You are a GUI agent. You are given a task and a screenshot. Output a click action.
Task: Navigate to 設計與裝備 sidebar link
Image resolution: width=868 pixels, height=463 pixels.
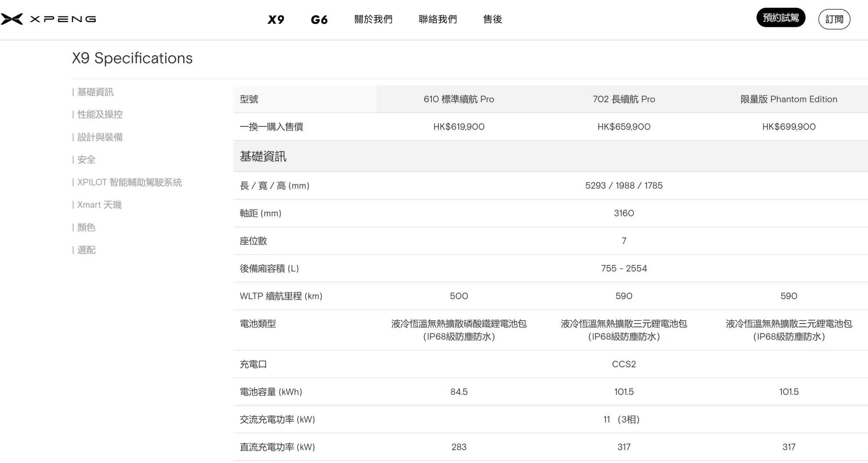point(99,137)
